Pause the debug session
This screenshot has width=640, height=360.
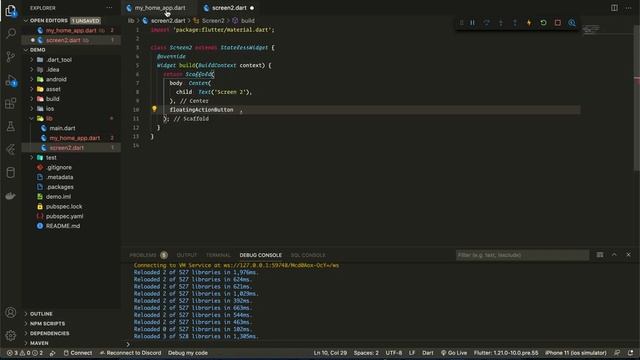click(x=472, y=23)
